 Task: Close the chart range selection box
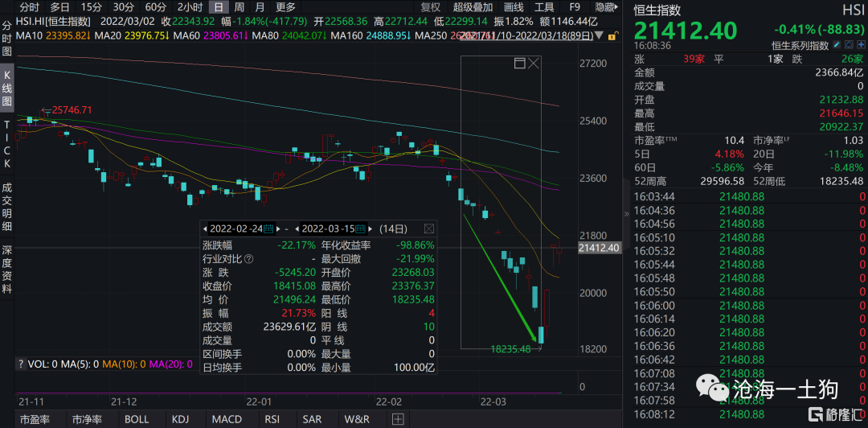pyautogui.click(x=534, y=64)
